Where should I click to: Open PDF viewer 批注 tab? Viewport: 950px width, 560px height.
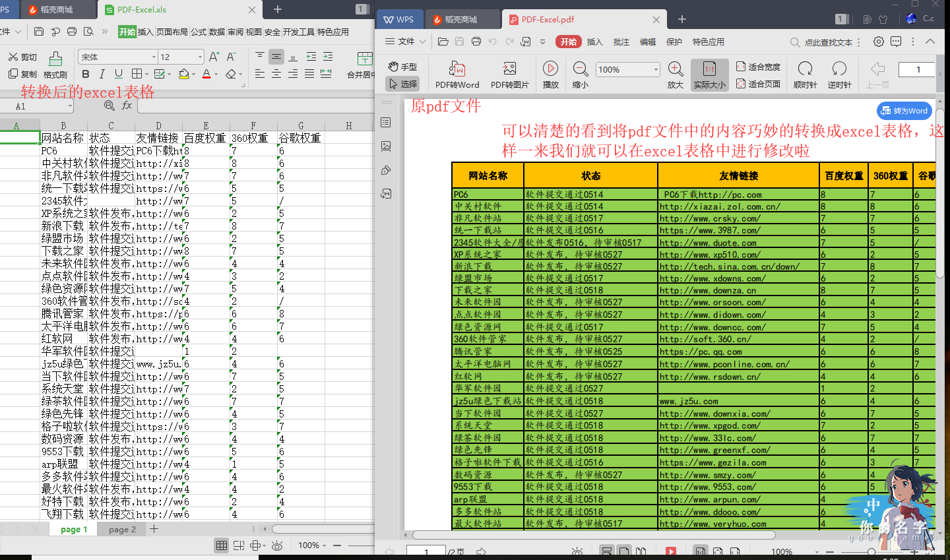621,42
